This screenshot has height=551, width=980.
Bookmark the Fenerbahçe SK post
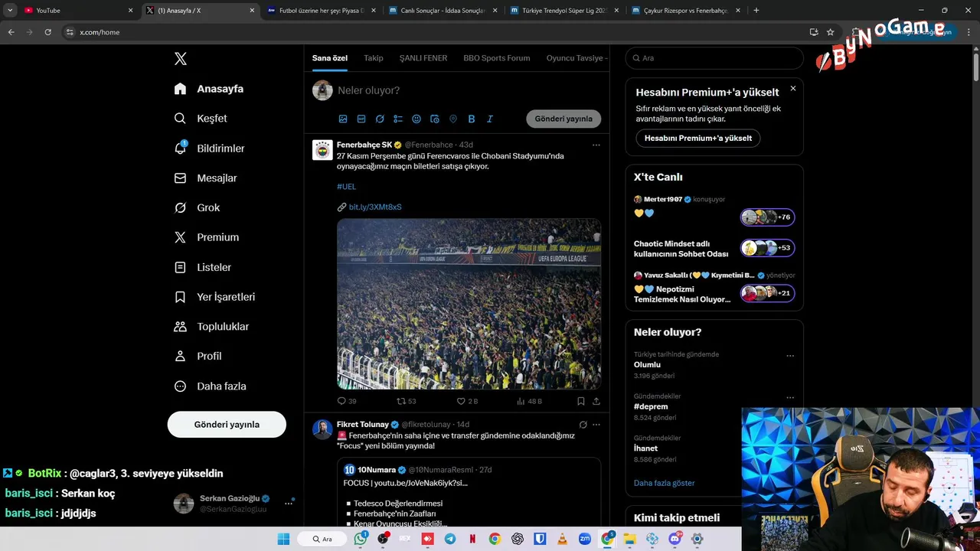click(581, 401)
